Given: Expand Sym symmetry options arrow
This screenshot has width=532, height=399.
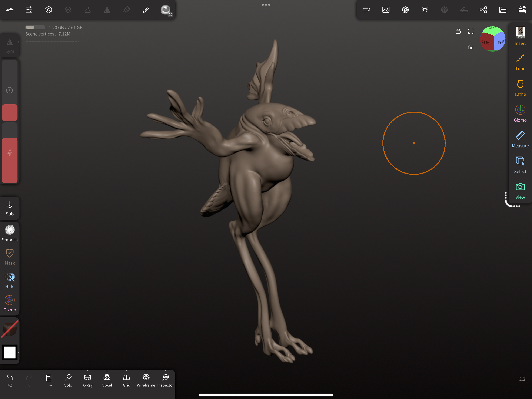Looking at the screenshot, I should [18, 42].
